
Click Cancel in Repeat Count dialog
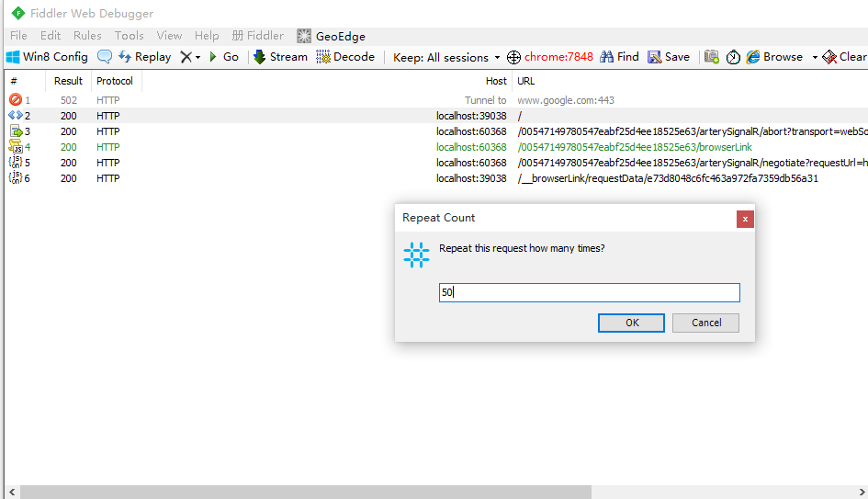[x=705, y=323]
